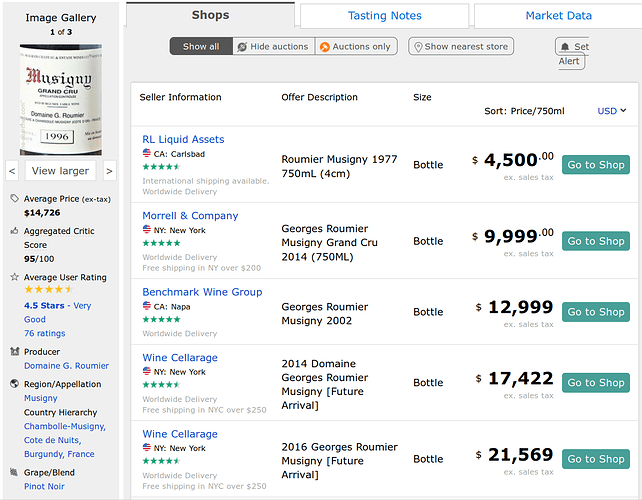
Task: Click the Musigny 1996 bottle thumbnail
Action: pos(61,97)
